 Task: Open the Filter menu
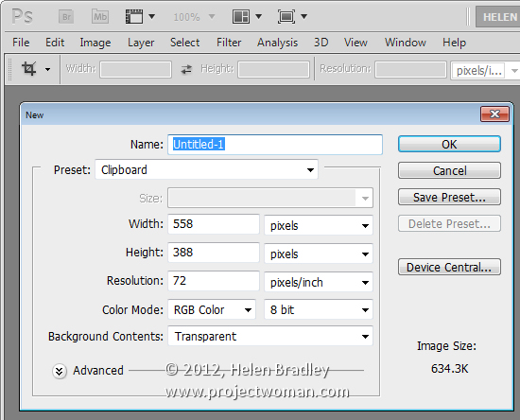point(229,43)
